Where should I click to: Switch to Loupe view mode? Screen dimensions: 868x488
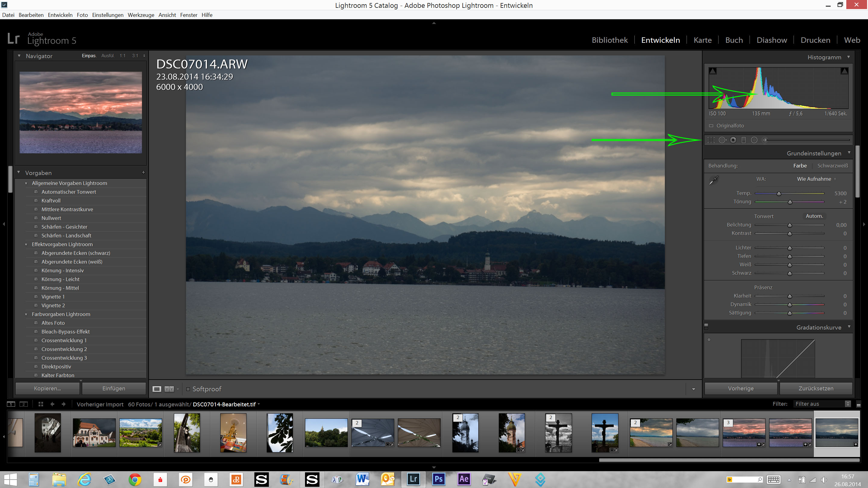click(x=157, y=389)
